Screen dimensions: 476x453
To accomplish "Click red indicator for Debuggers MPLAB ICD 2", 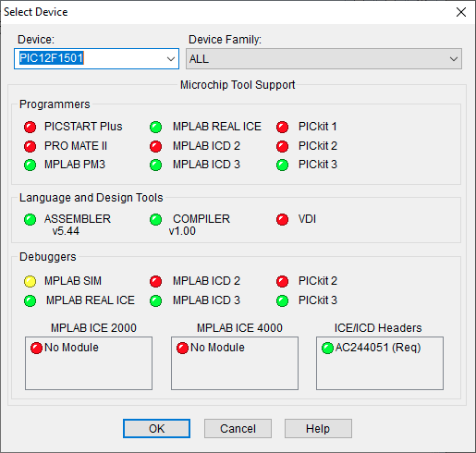I will pos(156,281).
